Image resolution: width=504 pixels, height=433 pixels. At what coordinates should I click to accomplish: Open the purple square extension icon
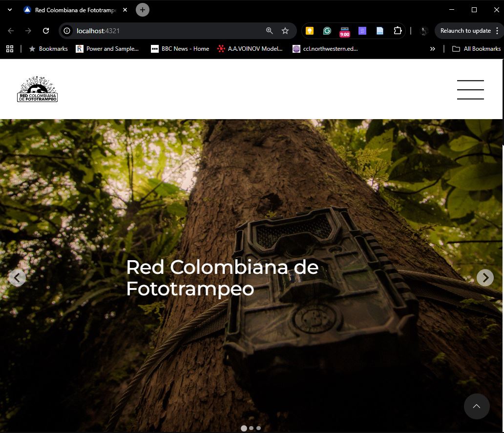point(362,31)
